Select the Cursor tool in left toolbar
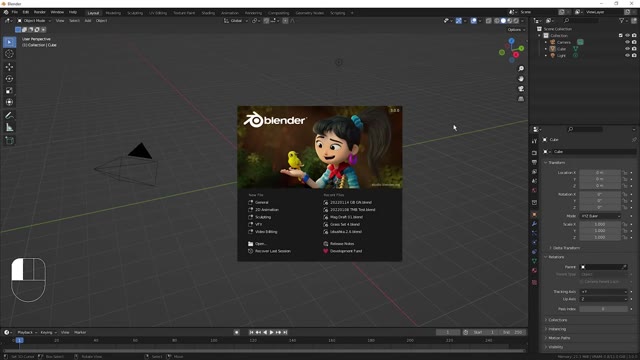The width and height of the screenshot is (640, 360). (x=9, y=54)
